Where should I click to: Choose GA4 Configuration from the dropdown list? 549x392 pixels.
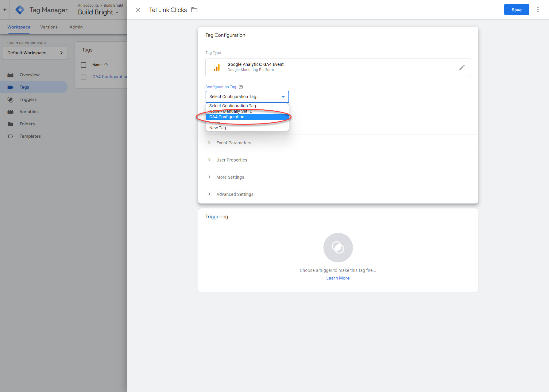(227, 117)
